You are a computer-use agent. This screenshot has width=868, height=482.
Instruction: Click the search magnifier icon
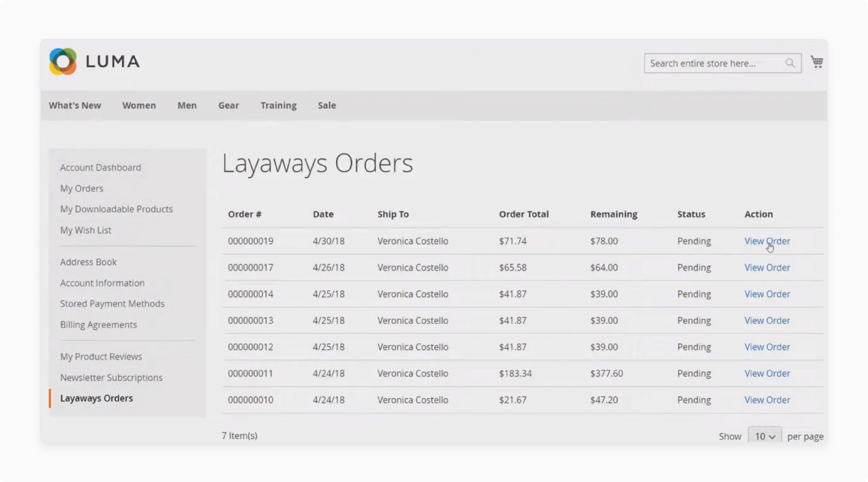pos(790,63)
